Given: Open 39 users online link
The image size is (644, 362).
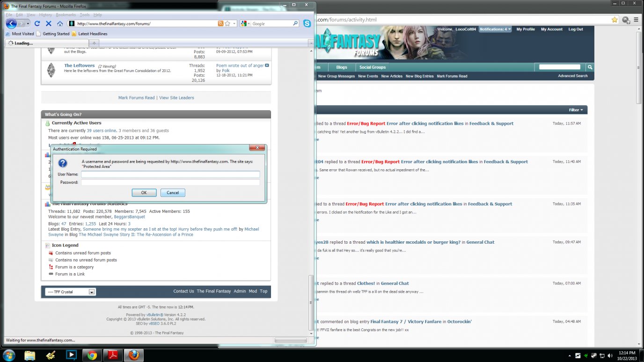Looking at the screenshot, I should (x=102, y=130).
